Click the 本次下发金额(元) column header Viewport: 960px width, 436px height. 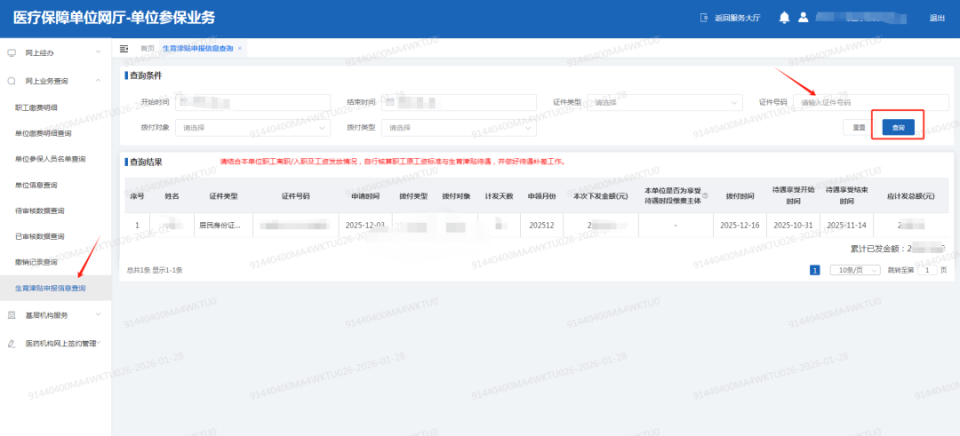point(601,196)
